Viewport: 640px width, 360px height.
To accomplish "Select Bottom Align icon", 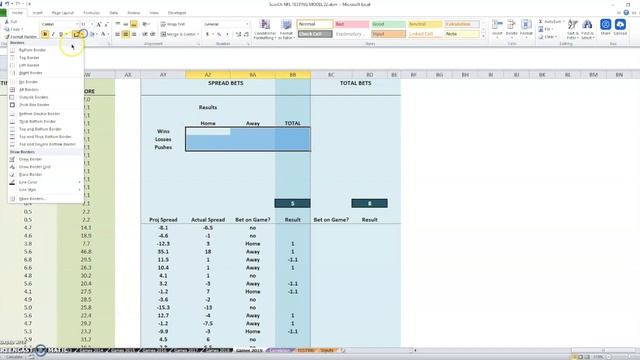I will [133, 24].
